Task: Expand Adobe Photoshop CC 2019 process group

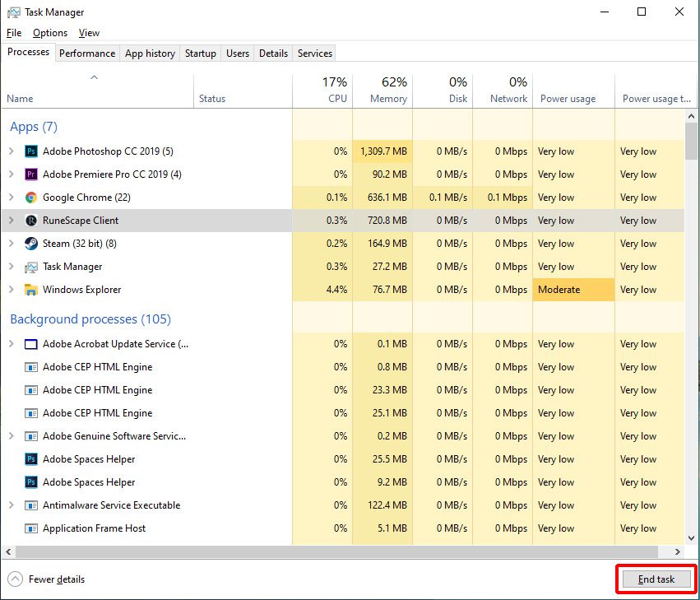Action: (x=12, y=151)
